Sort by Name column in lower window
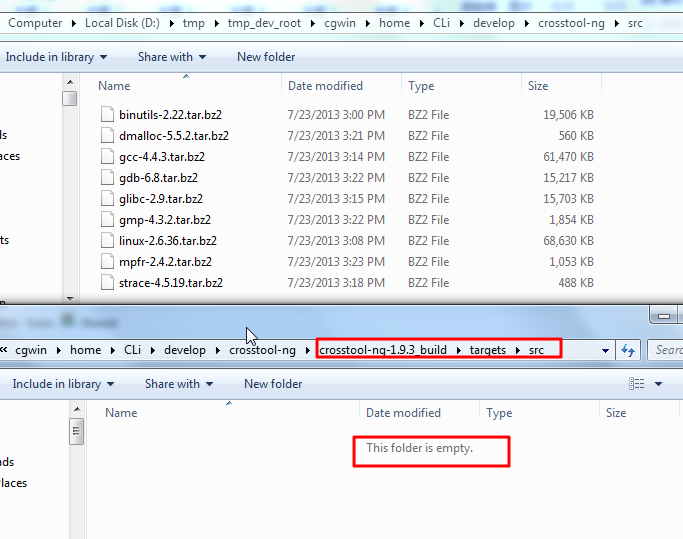The height and width of the screenshot is (539, 683). 121,413
